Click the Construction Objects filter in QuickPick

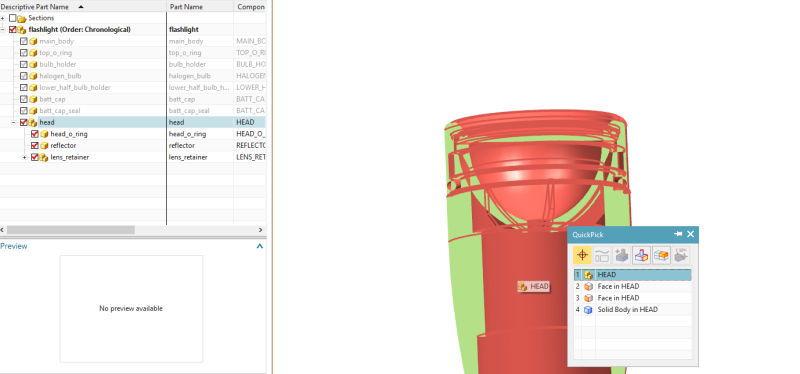tap(602, 255)
